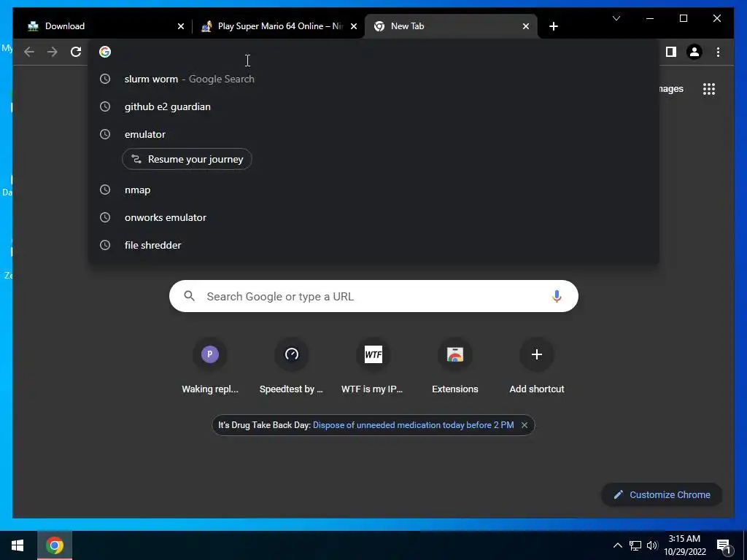Select 'emulator' history suggestion

point(374,134)
